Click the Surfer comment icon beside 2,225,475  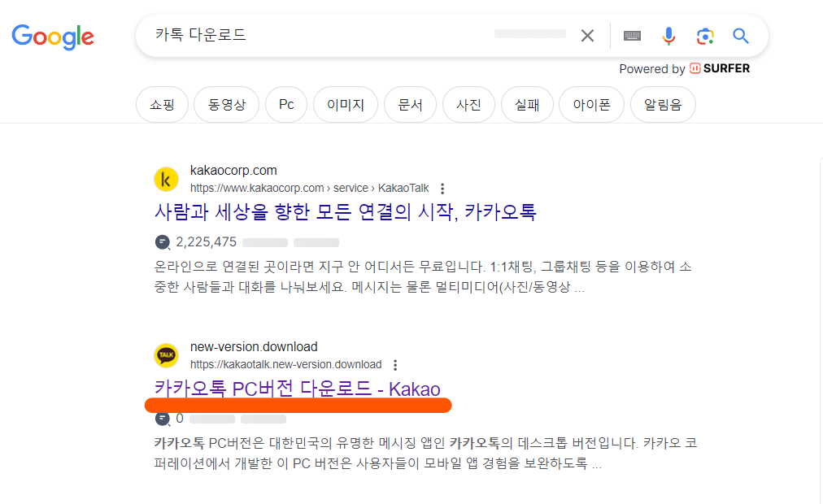[x=163, y=242]
